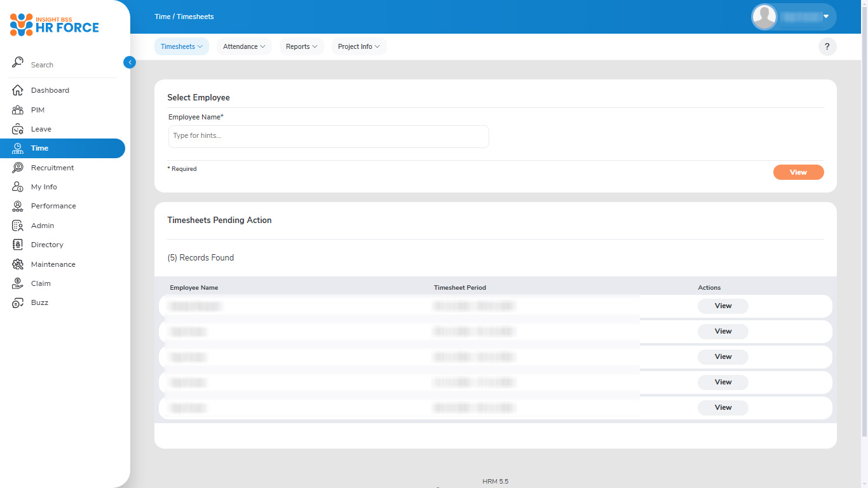View the first pending timesheet record
The image size is (868, 488).
coord(722,306)
